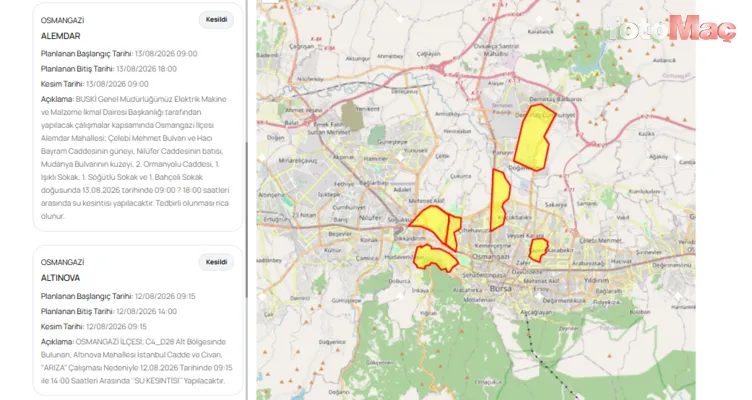
Task: Click the Hamitler map label
Action: point(376,158)
